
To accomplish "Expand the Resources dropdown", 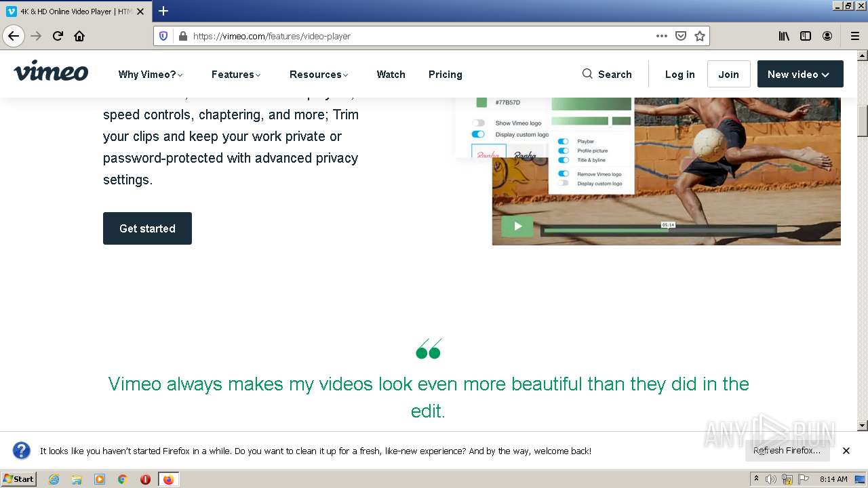I will coord(319,75).
